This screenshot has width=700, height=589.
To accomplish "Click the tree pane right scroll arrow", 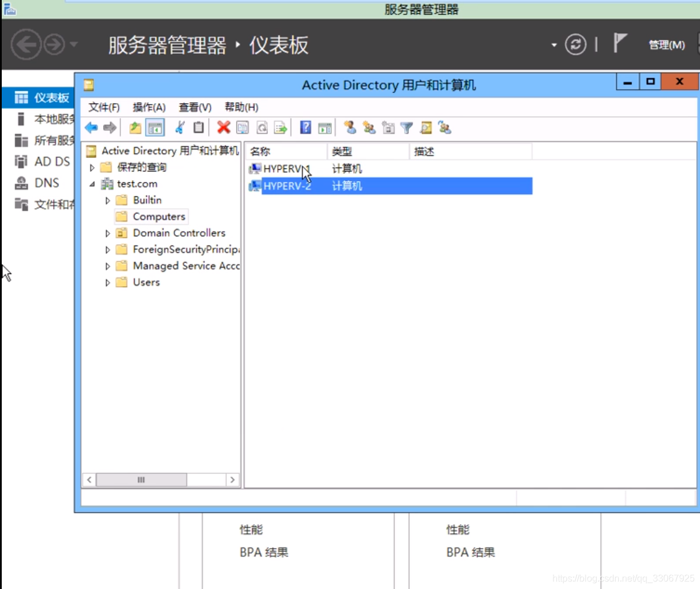I will pos(233,480).
